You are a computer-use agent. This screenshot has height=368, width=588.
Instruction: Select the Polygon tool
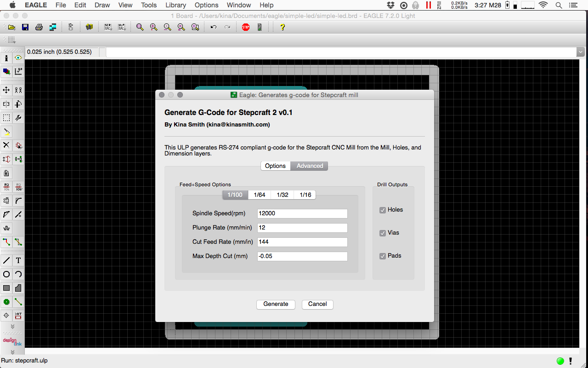18,288
